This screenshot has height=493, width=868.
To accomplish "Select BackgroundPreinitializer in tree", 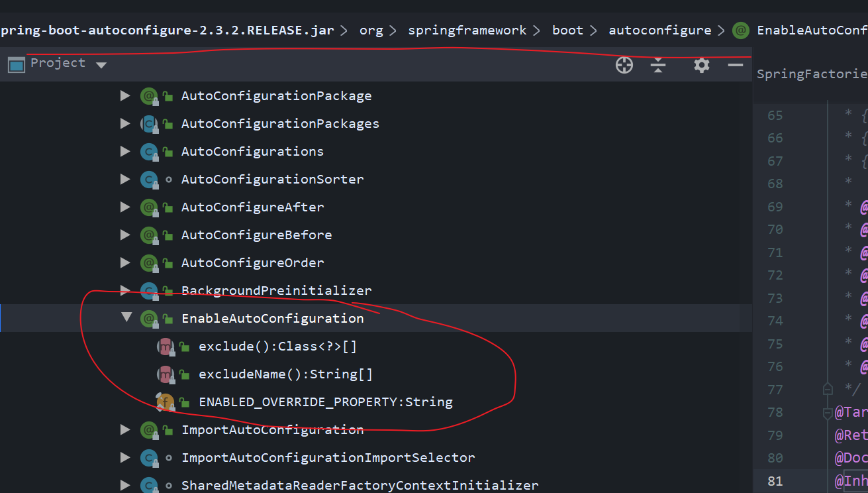I will pos(277,291).
